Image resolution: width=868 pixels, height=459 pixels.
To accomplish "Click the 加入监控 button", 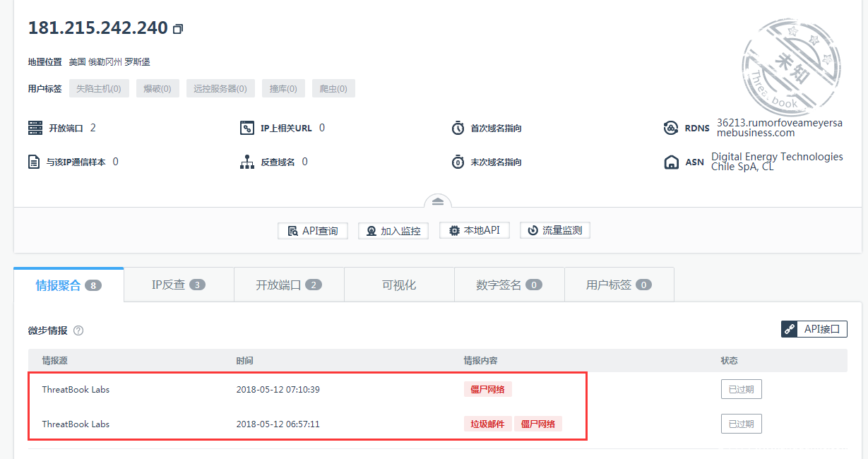I will [393, 230].
